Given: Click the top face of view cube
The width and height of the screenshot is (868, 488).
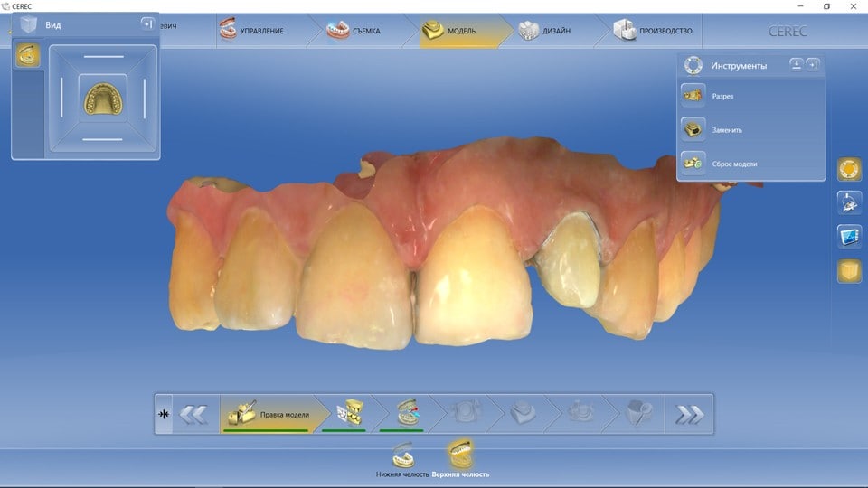Looking at the screenshot, I should coord(103,56).
